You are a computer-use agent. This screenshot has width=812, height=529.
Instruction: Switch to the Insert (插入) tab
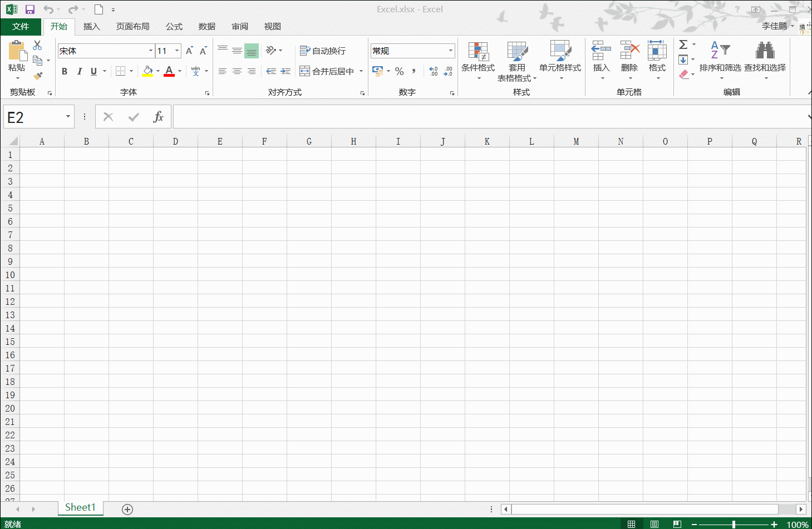coord(91,27)
